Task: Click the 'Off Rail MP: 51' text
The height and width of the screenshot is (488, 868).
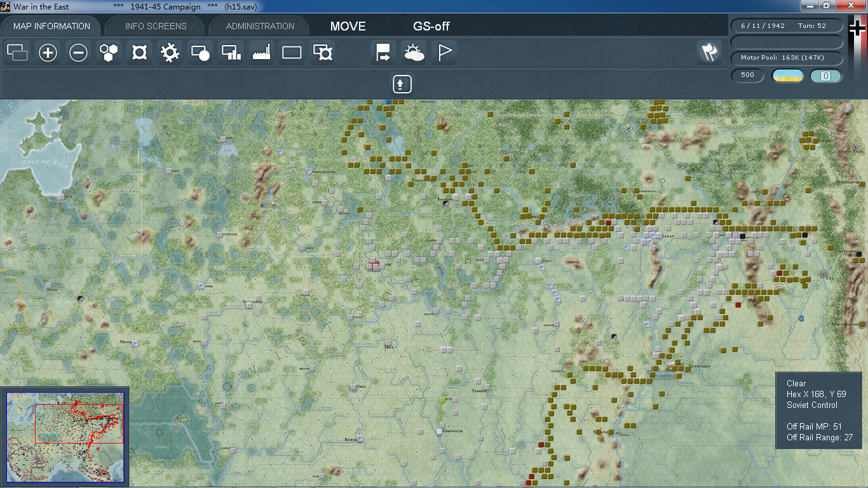Action: point(815,426)
